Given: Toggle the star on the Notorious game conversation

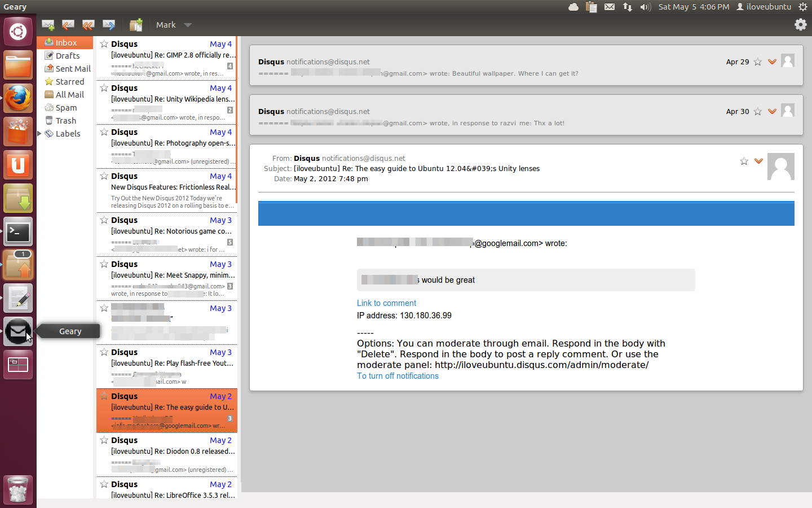Looking at the screenshot, I should [104, 220].
